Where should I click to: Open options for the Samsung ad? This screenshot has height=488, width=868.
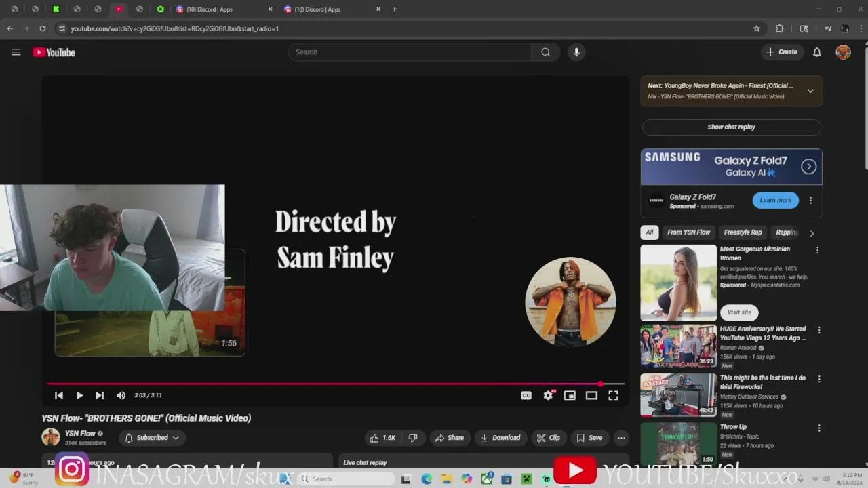[810, 201]
